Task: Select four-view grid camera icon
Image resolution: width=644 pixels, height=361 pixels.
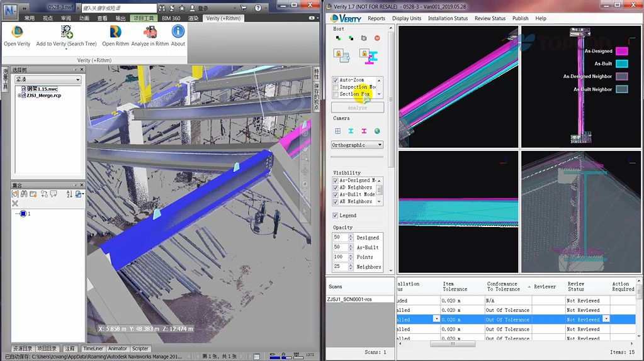Action: (337, 131)
